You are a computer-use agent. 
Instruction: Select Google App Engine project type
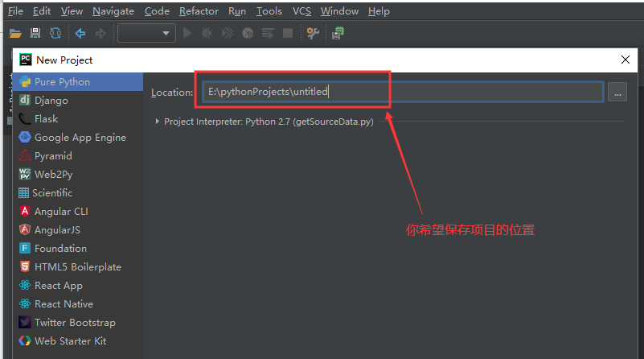point(78,138)
